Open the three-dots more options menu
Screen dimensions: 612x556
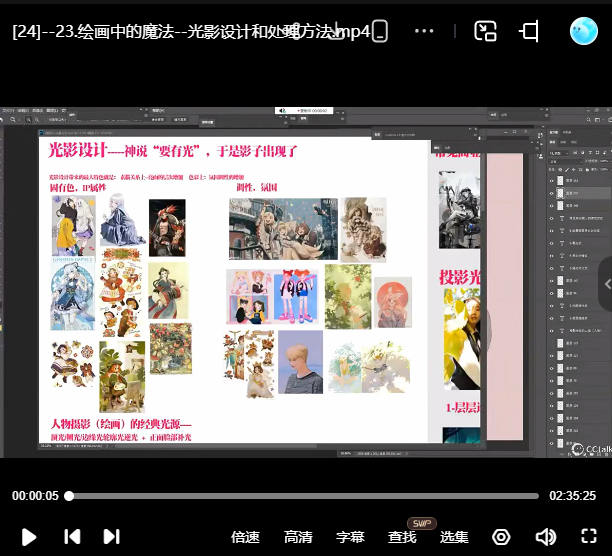pos(424,31)
